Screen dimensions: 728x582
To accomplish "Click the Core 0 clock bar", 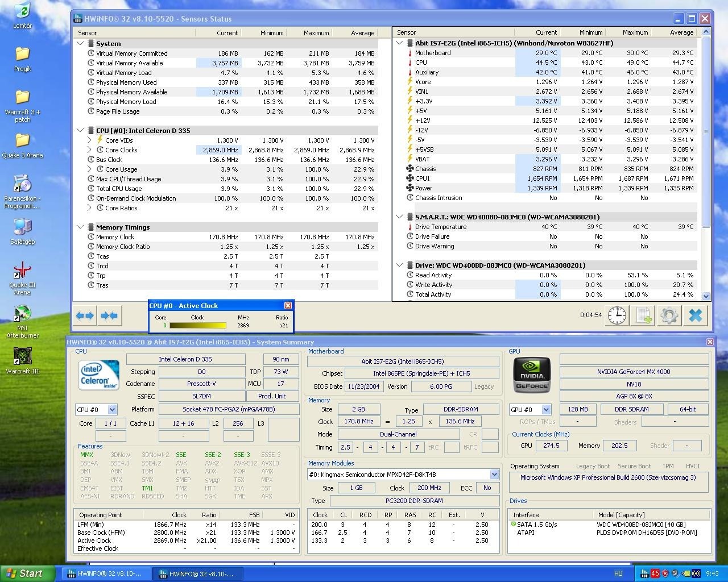I will (197, 326).
